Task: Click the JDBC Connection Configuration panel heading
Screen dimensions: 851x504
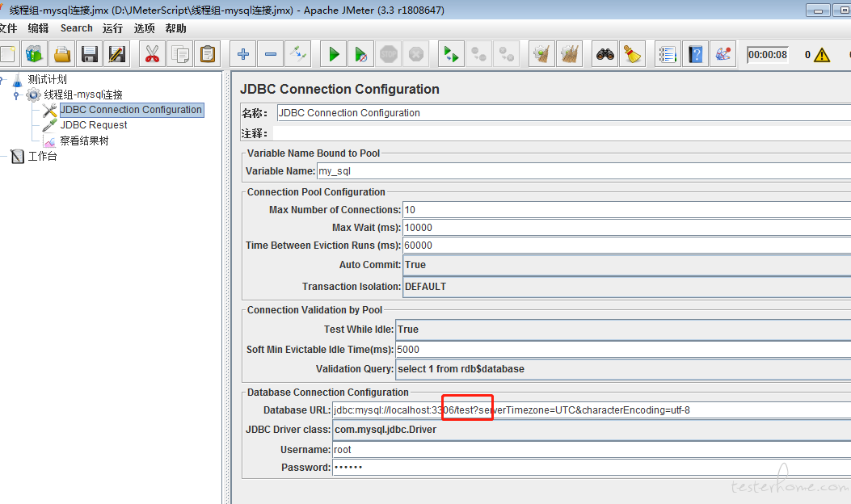Action: tap(339, 89)
